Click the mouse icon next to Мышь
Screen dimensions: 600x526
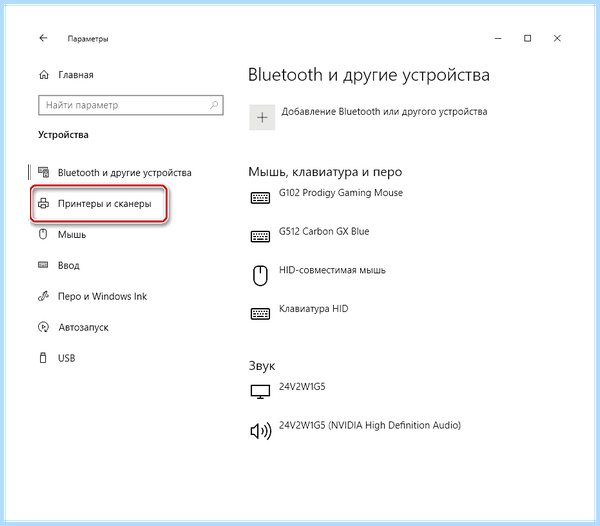click(x=43, y=234)
